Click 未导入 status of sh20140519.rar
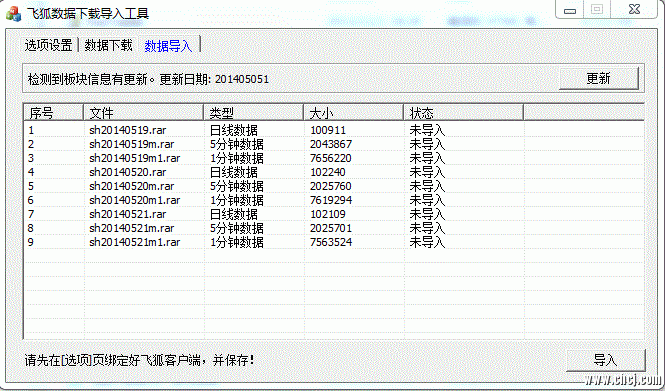665x391 pixels. pos(427,130)
